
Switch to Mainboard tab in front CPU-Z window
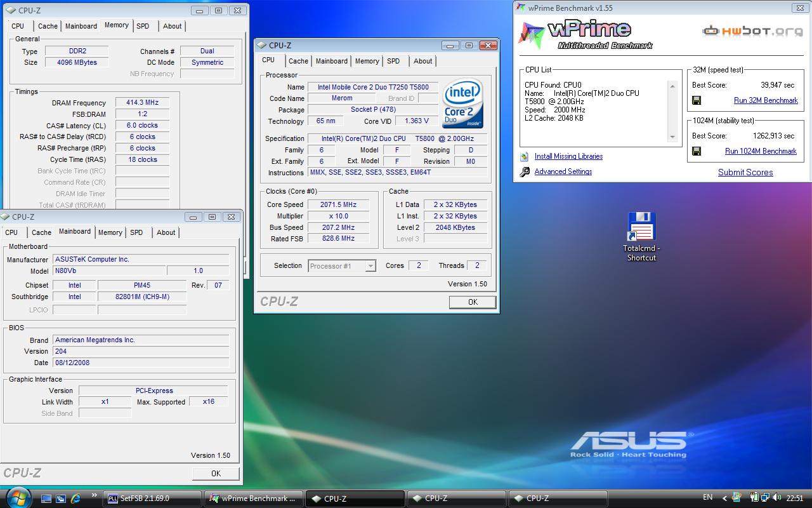[332, 61]
